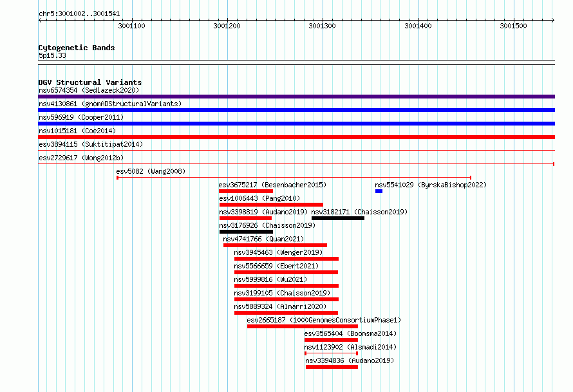Open nsv1015181 (Coe2014) label
The width and height of the screenshot is (573, 392).
tap(77, 131)
